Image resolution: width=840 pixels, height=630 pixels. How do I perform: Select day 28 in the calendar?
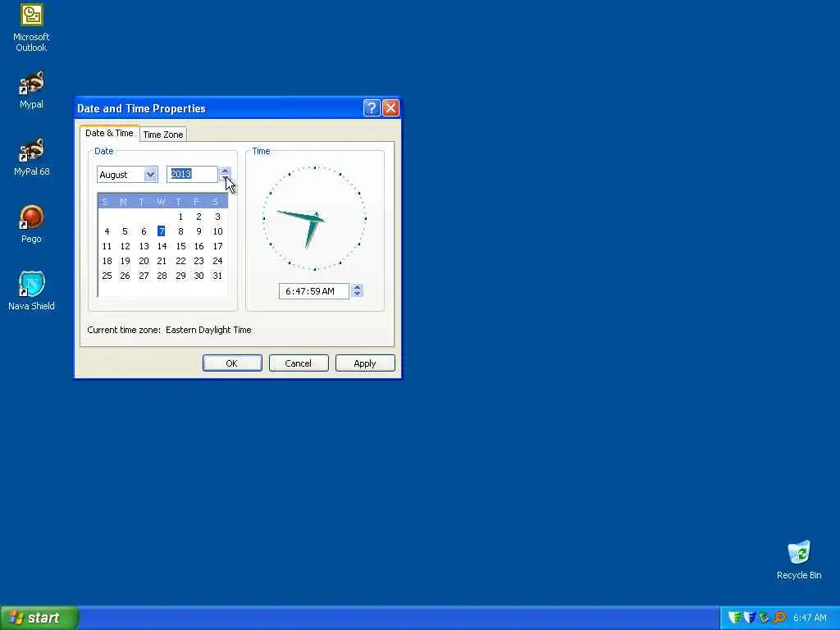coord(162,276)
